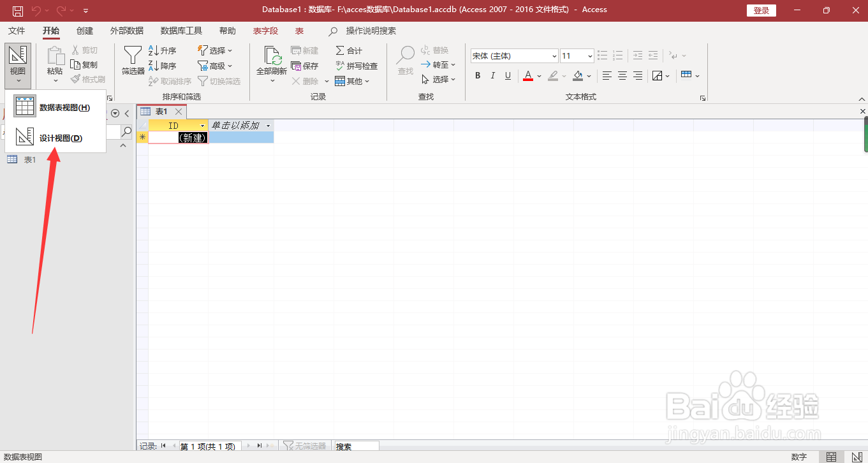Click the vertical scrollbar of the datasheet
This screenshot has width=868, height=463.
(x=865, y=134)
